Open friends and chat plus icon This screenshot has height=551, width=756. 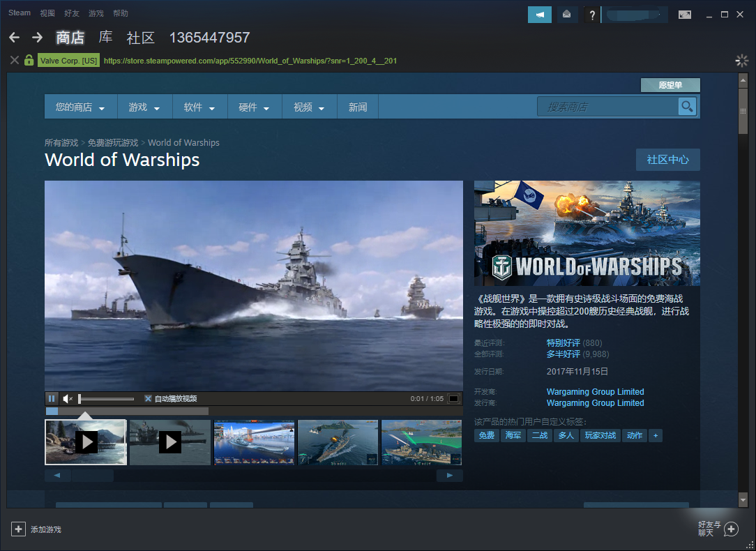coord(731,529)
